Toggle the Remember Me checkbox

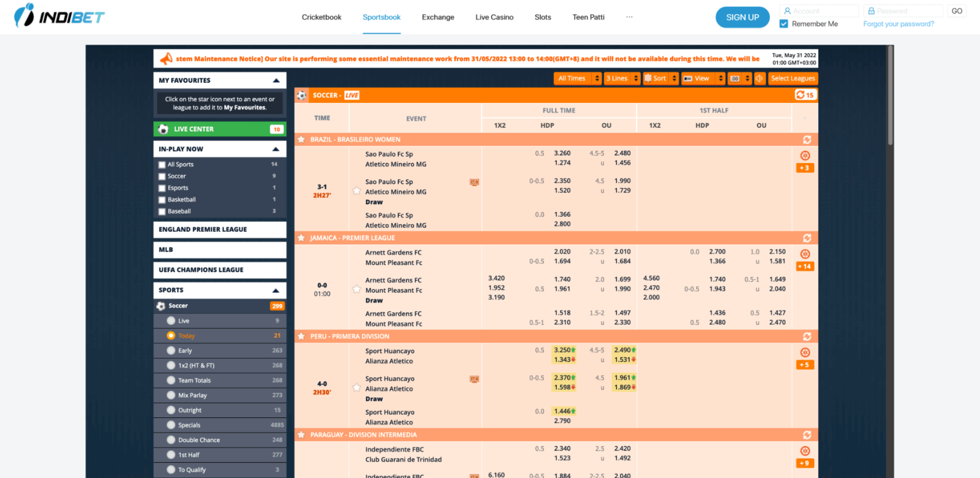click(783, 24)
